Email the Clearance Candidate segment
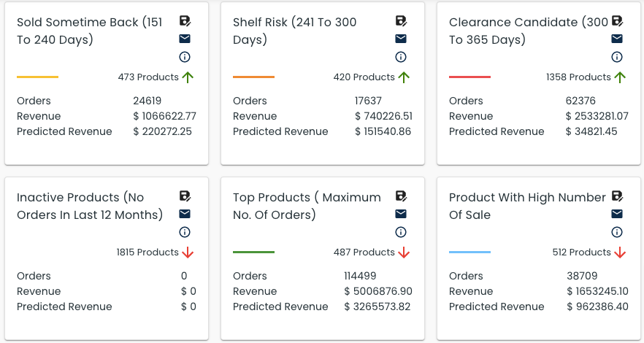 (617, 39)
